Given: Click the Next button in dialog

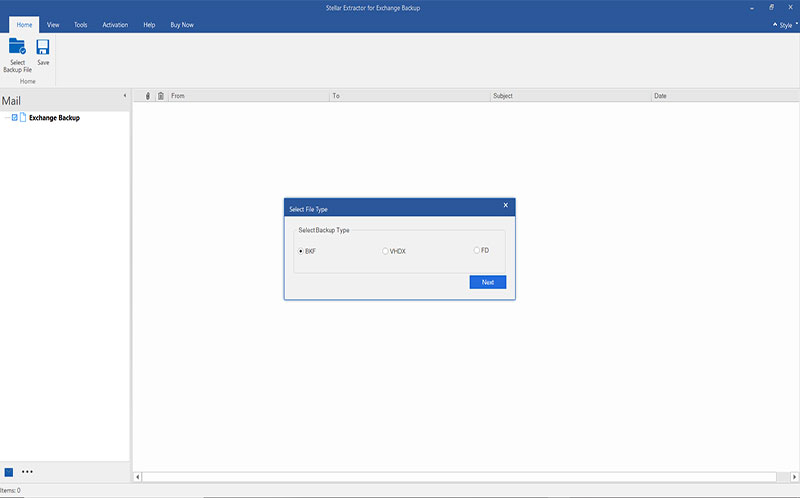Looking at the screenshot, I should pos(488,282).
